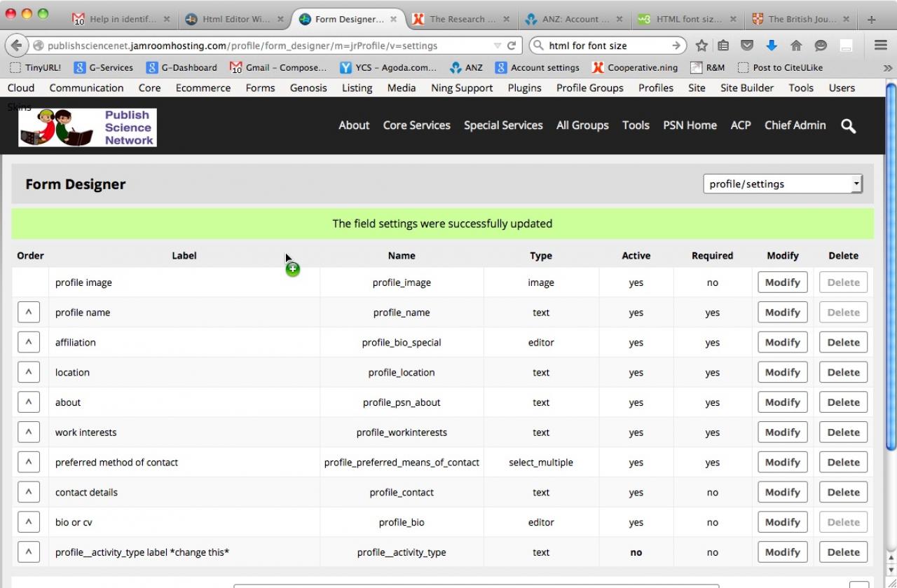The width and height of the screenshot is (897, 588).
Task: Bookmark this page with the star icon
Action: 701,46
